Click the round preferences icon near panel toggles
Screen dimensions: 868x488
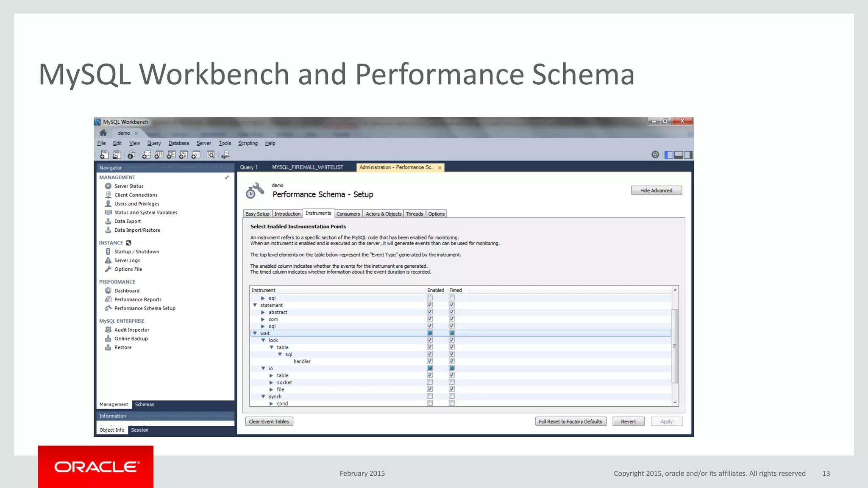tap(655, 155)
